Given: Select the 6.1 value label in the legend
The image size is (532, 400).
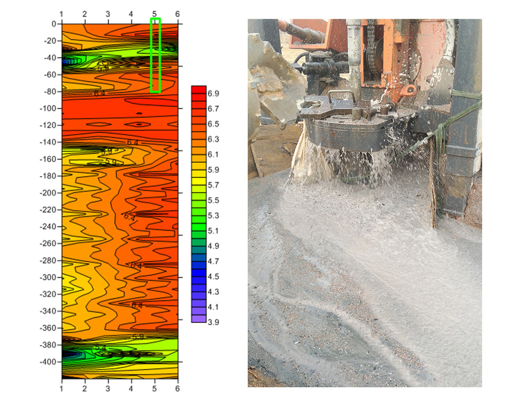Looking at the screenshot, I should [213, 155].
